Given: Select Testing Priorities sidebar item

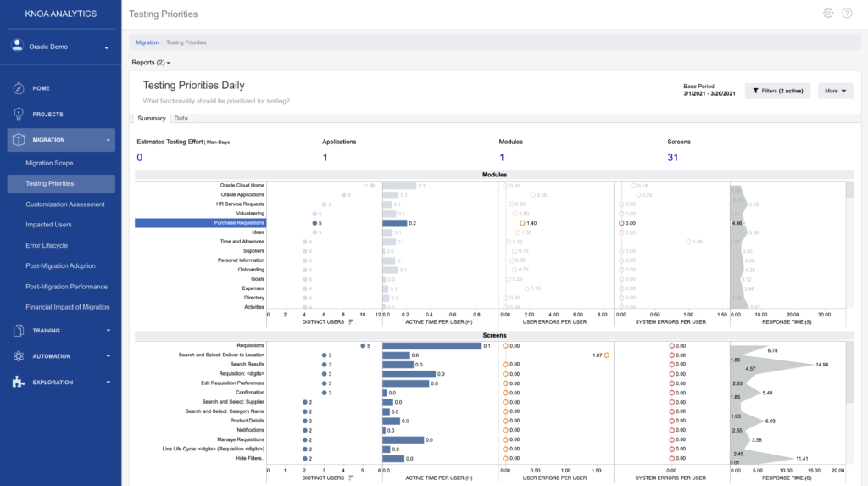Looking at the screenshot, I should [x=61, y=183].
